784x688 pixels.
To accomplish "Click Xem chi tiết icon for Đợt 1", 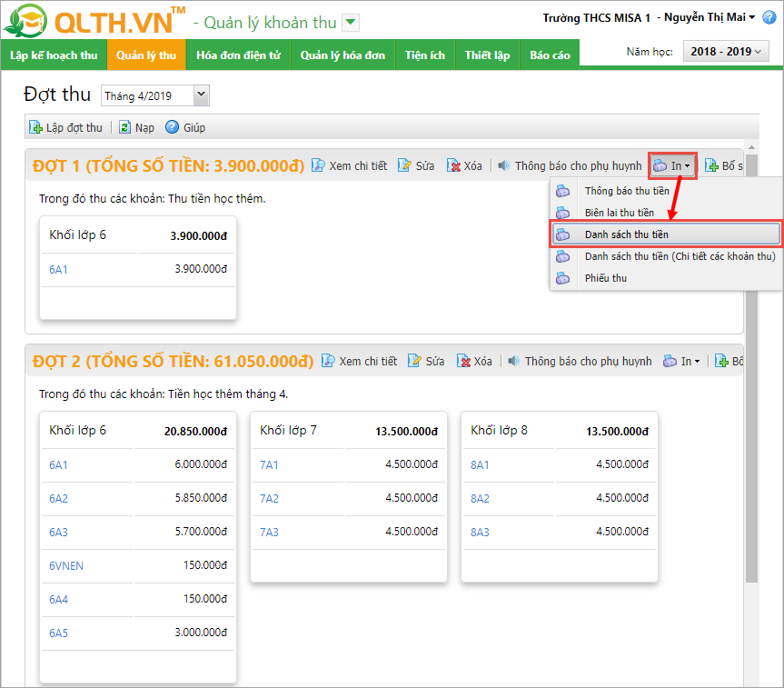I will point(318,165).
